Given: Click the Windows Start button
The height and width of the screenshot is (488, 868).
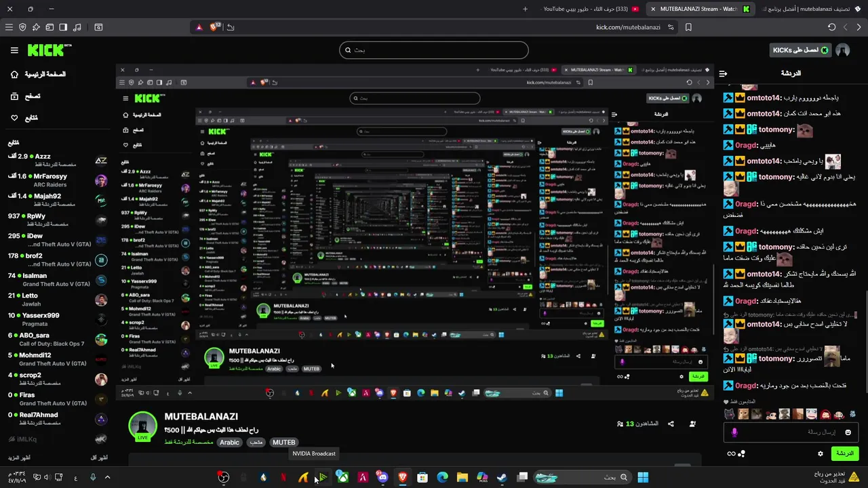Looking at the screenshot, I should coord(643,477).
